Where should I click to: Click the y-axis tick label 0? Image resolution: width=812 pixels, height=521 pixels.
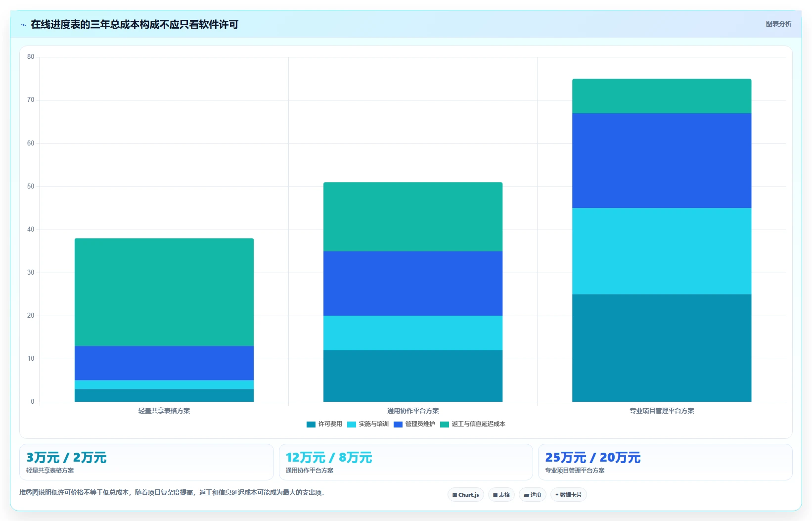[x=33, y=402]
